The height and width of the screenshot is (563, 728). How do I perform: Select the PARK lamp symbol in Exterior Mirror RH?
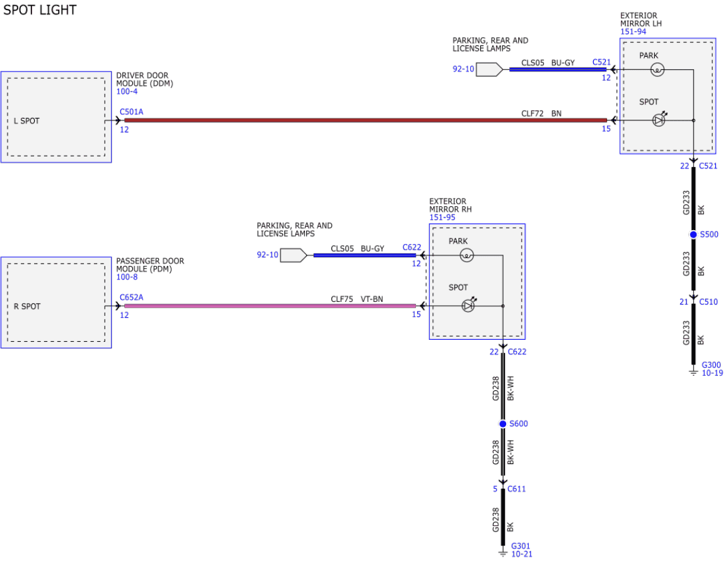tap(466, 255)
